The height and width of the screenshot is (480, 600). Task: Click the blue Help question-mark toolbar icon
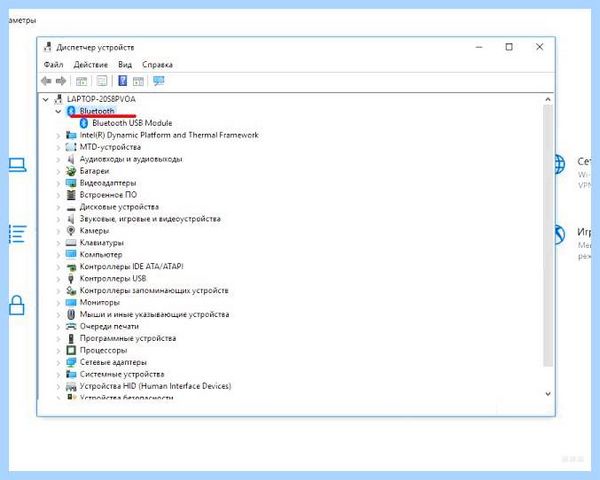(122, 80)
